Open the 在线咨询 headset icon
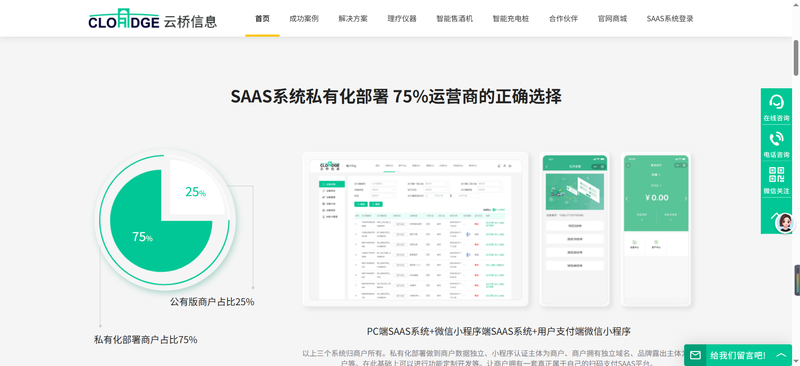 click(776, 102)
